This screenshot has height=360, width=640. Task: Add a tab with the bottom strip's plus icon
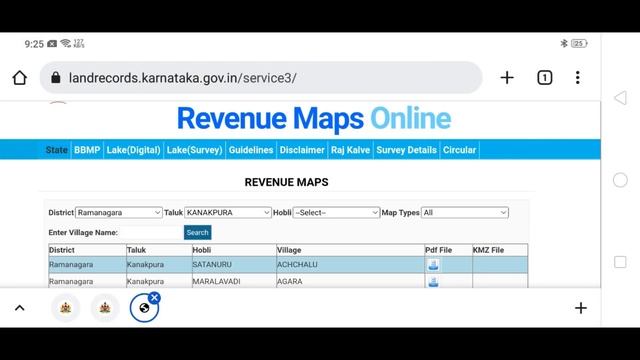tap(581, 308)
